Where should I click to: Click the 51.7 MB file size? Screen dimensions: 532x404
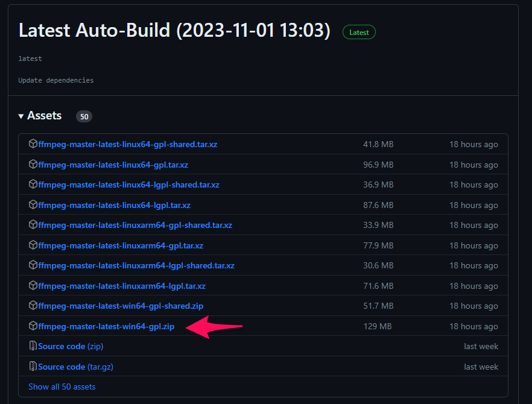(378, 306)
